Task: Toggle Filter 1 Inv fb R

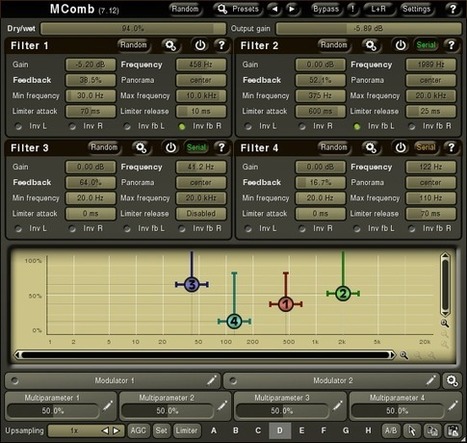Action: (182, 126)
